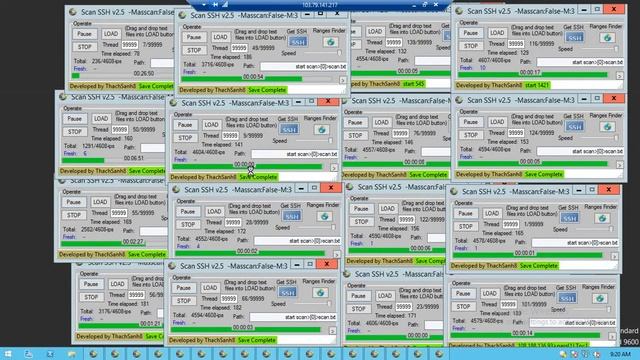Click title bar app icon of window with elapsed 186

[x=182, y=16]
